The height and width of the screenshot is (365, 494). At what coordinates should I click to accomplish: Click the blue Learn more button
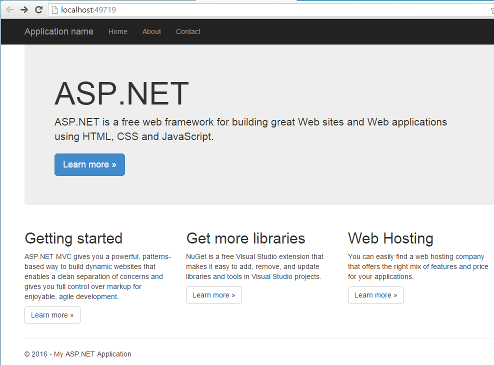click(90, 165)
